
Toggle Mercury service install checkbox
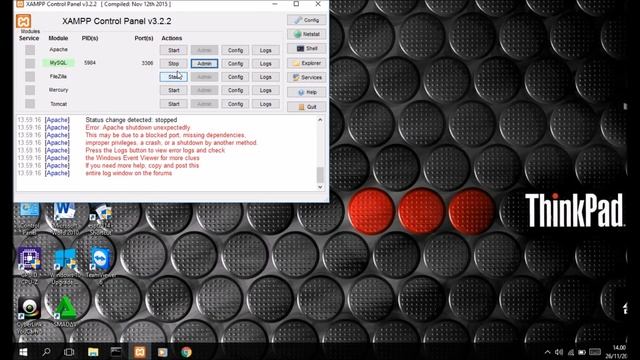(30, 90)
